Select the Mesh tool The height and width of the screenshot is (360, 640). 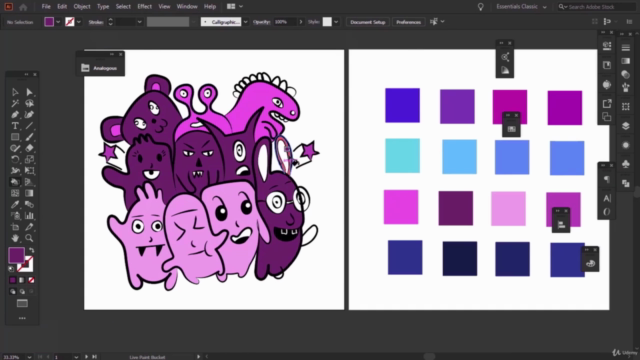15,193
